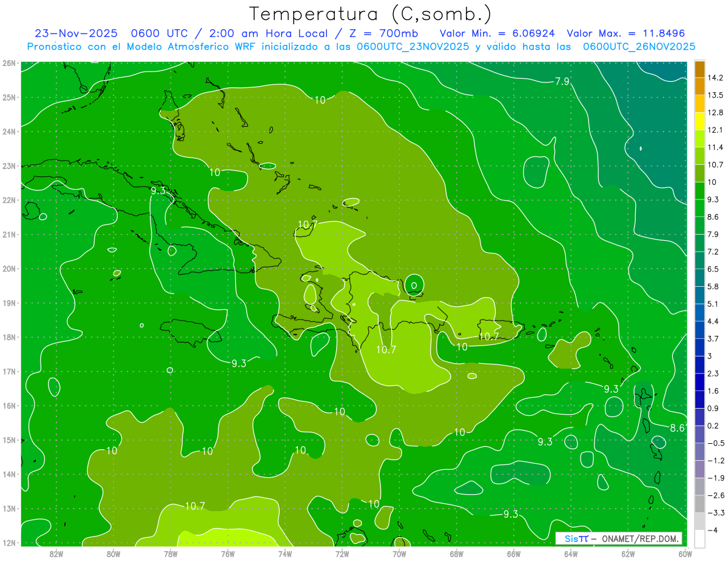Click the 66W longitude axis label
Screen dimensions: 728x562
click(x=513, y=554)
